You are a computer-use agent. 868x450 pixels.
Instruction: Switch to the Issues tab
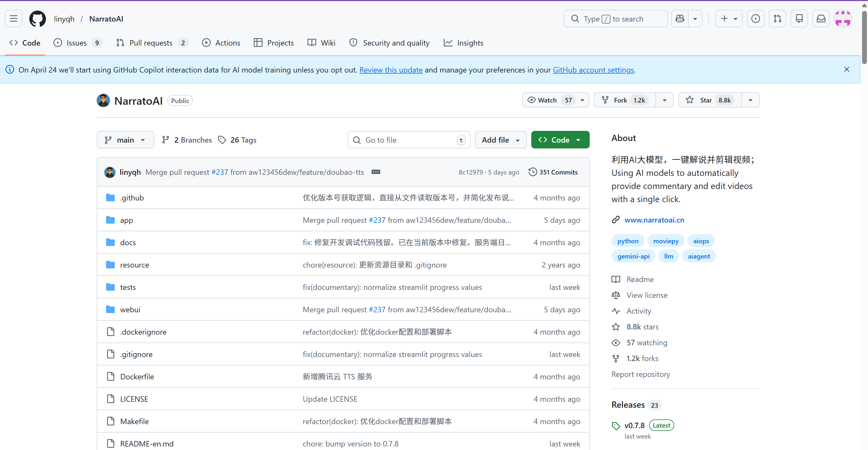click(x=77, y=43)
